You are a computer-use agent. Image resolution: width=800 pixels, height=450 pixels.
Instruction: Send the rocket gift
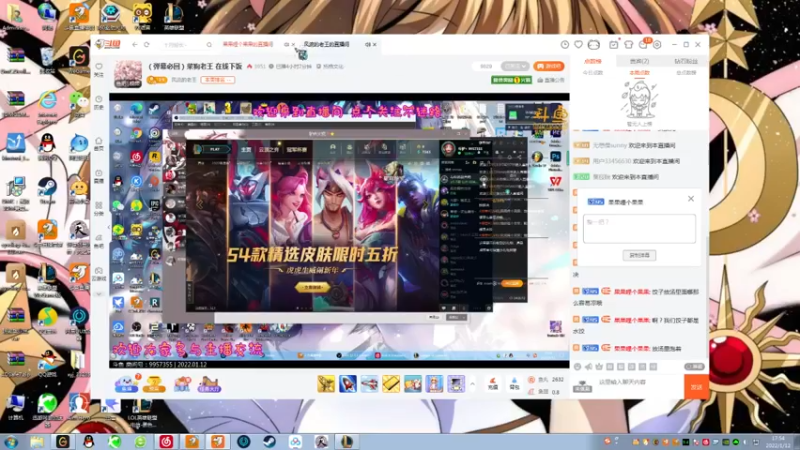(x=348, y=384)
